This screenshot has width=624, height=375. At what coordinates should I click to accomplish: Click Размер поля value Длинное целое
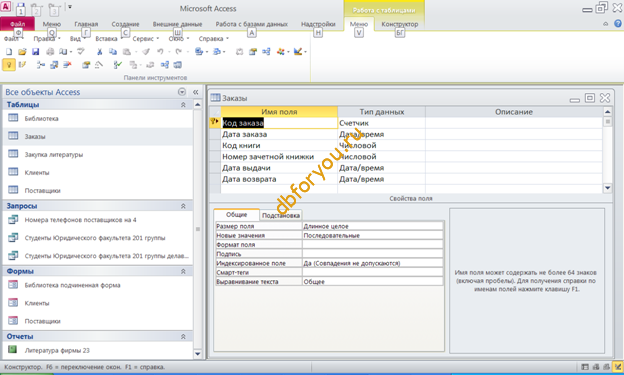(x=372, y=226)
